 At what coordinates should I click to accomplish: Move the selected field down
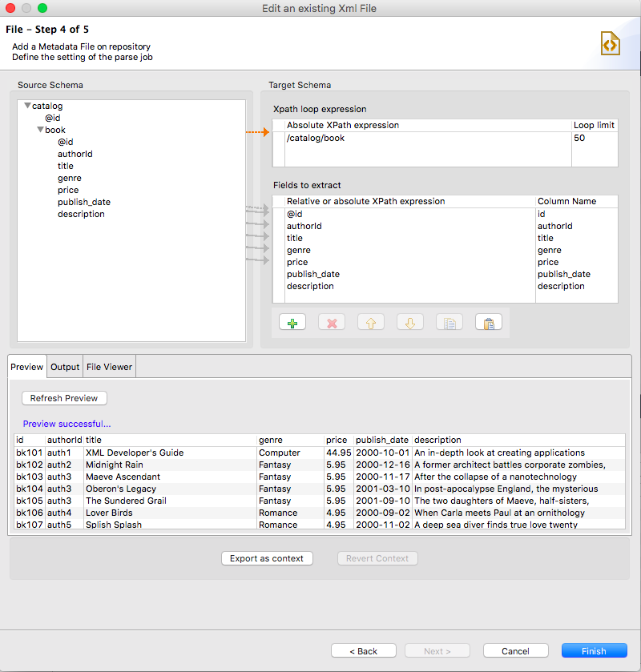click(409, 321)
